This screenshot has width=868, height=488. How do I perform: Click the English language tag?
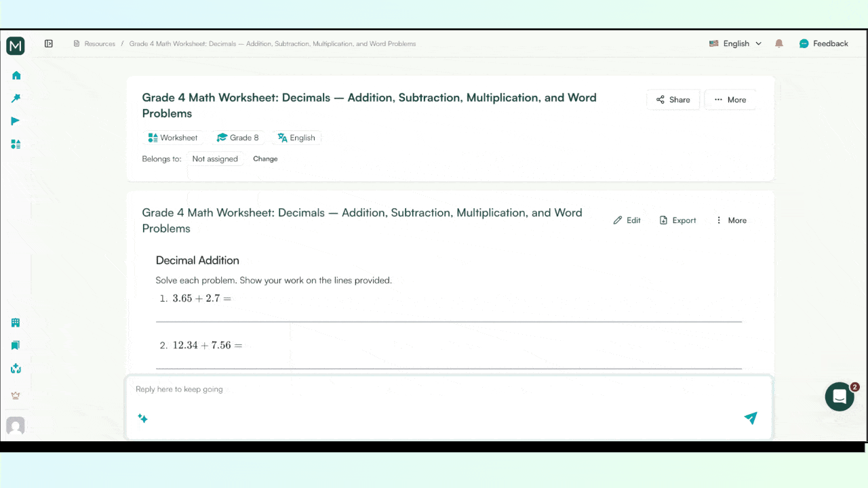297,138
